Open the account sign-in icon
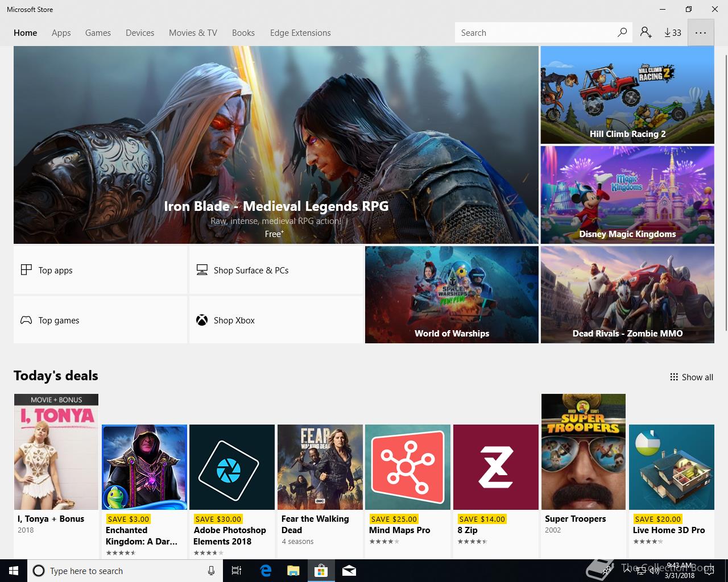Image resolution: width=728 pixels, height=582 pixels. 646,32
